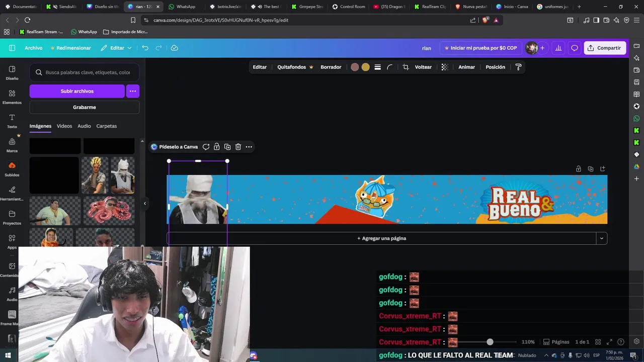The height and width of the screenshot is (362, 644).
Task: Open the comments speech bubble icon
Action: point(575,48)
